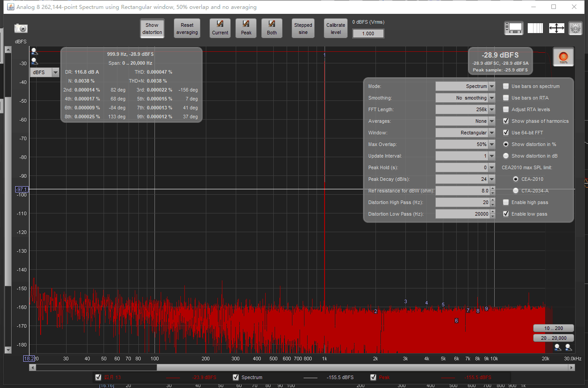Decrease Distortion Low Pass stepper down
The height and width of the screenshot is (388, 588).
tap(492, 216)
